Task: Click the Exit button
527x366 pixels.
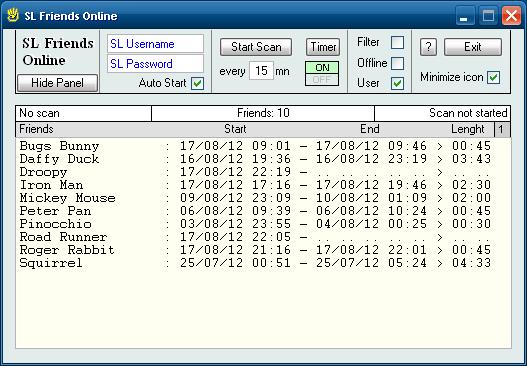Action: (473, 47)
